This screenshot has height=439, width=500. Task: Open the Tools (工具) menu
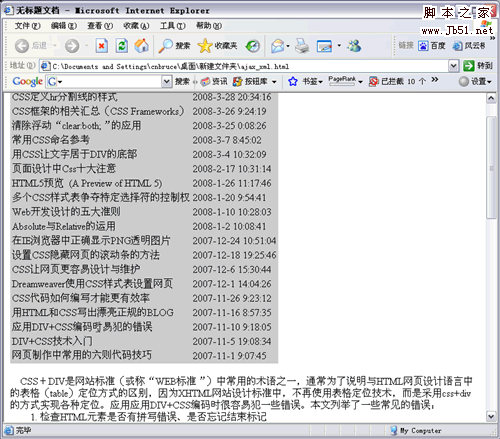[x=173, y=26]
